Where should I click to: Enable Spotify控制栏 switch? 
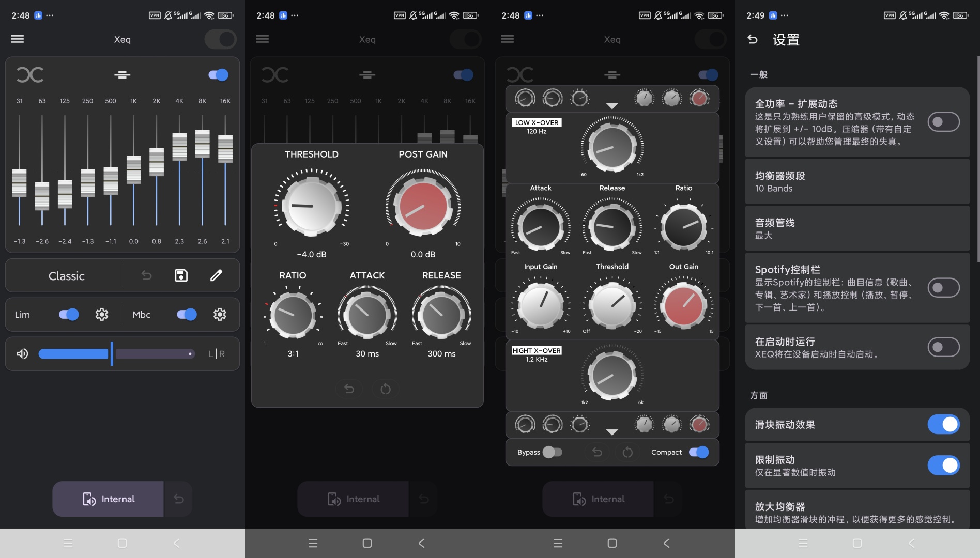click(x=944, y=288)
